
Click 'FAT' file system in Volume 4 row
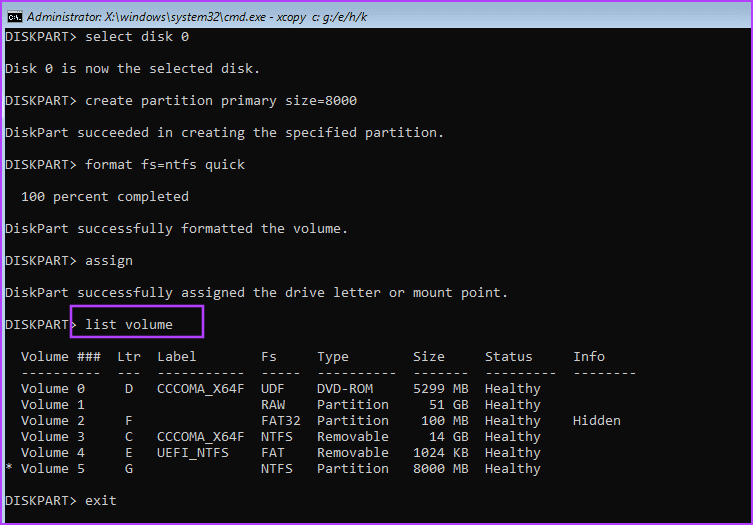pyautogui.click(x=273, y=452)
